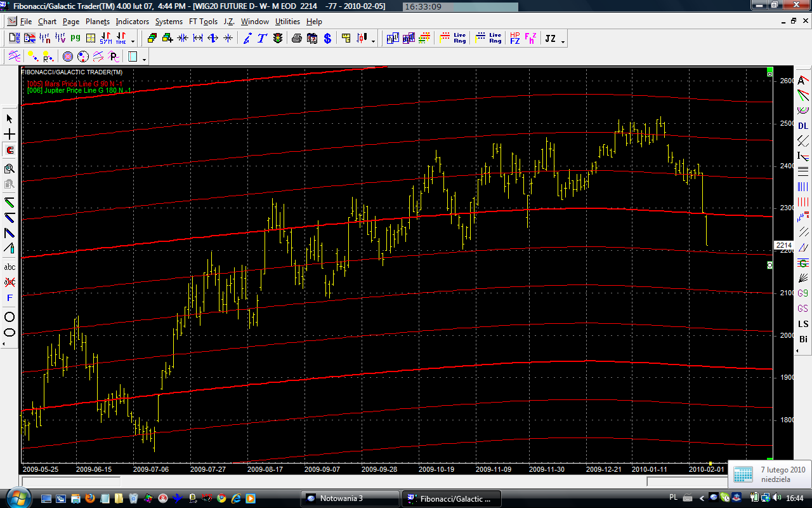
Task: Select the DL tool in right sidebar
Action: 803,126
